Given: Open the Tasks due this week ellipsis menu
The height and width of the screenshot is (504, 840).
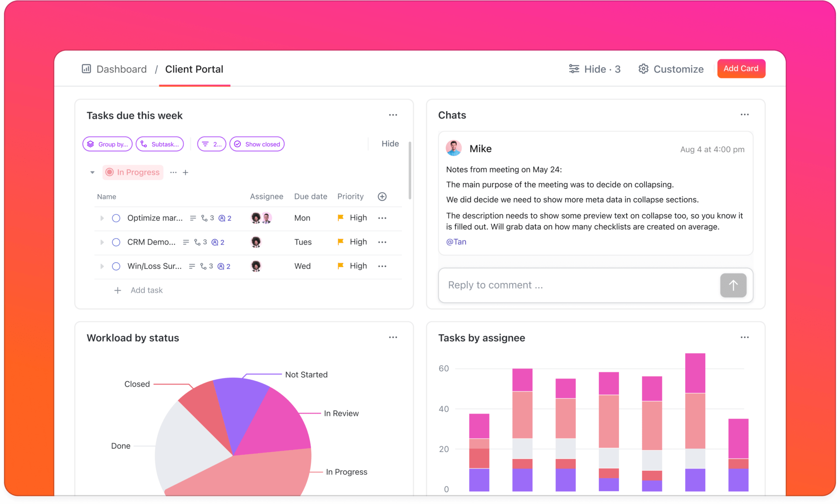Looking at the screenshot, I should click(392, 115).
